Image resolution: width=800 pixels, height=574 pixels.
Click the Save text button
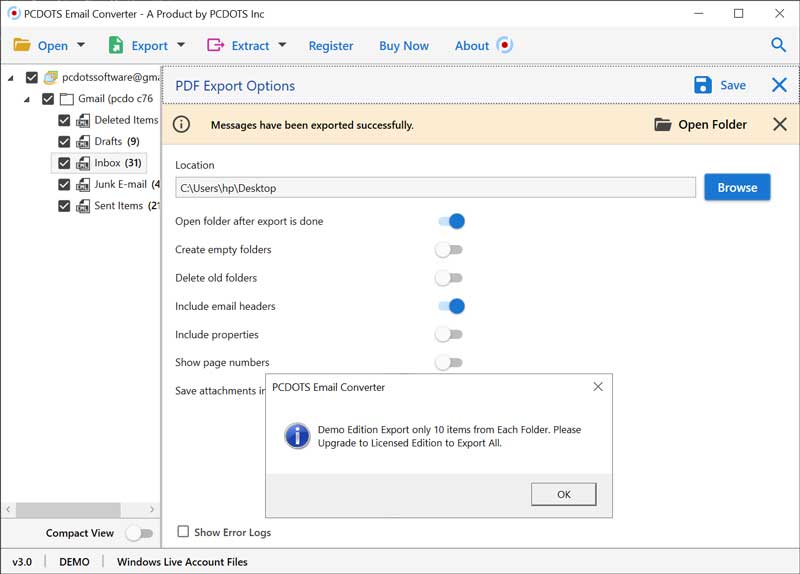click(733, 85)
